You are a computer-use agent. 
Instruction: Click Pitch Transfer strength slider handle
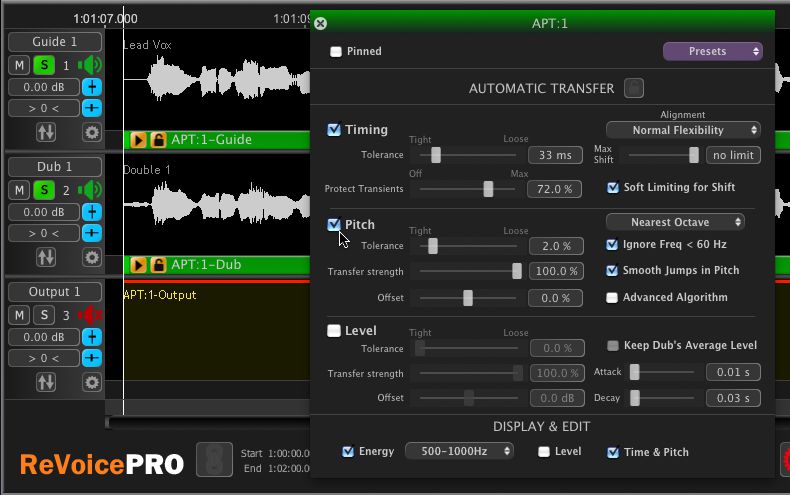pos(517,271)
